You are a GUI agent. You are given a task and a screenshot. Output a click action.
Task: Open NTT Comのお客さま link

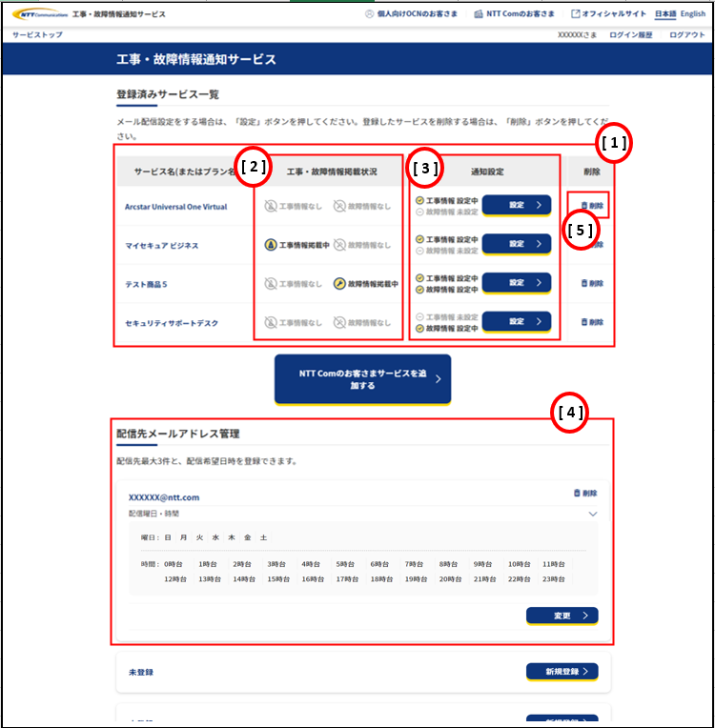tap(514, 14)
